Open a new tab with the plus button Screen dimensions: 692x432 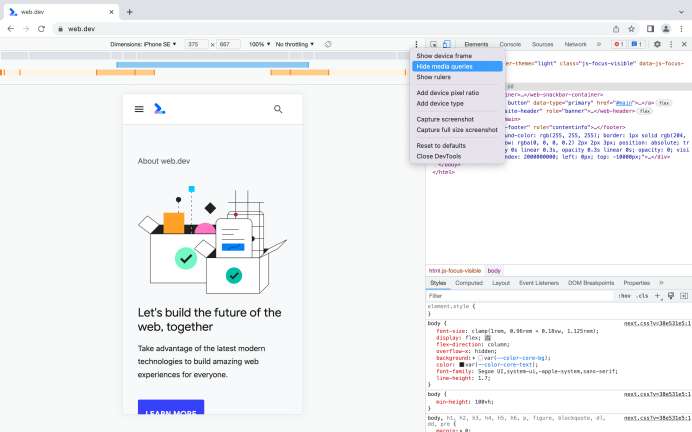click(129, 12)
